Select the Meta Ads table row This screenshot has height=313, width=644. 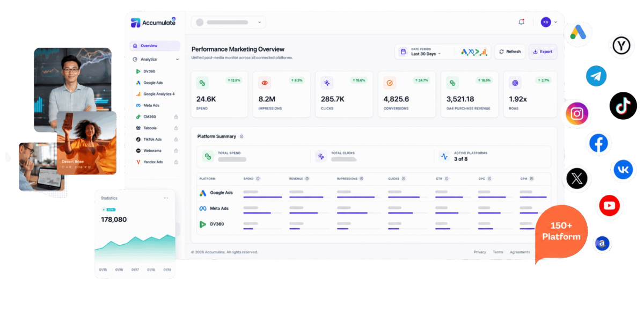click(x=374, y=209)
